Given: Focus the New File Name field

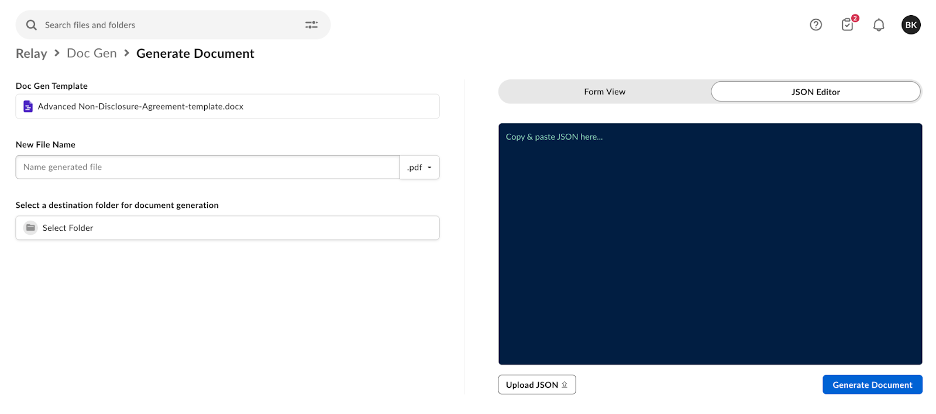Looking at the screenshot, I should click(208, 167).
